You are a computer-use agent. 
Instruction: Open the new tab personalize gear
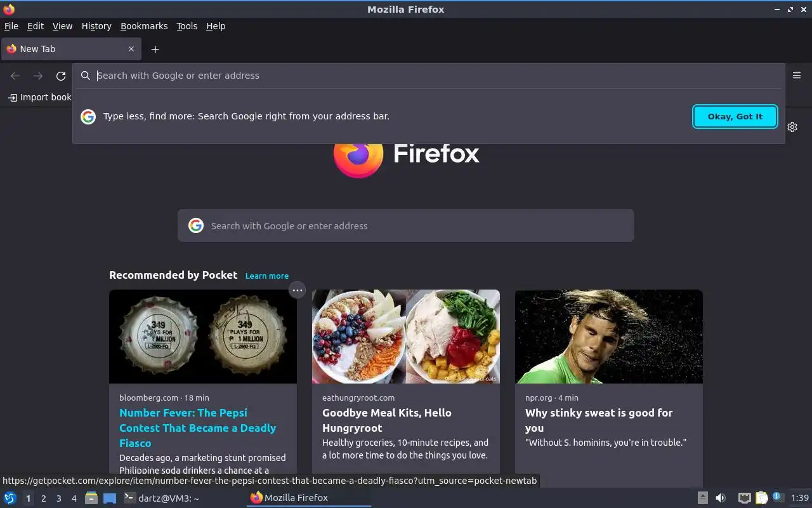(x=792, y=127)
